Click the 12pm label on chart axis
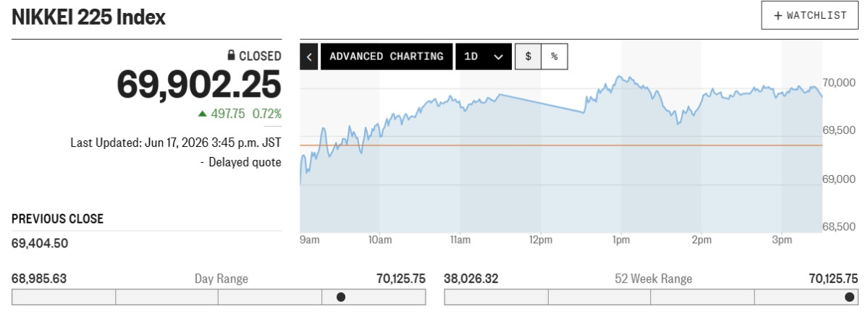 tap(540, 239)
